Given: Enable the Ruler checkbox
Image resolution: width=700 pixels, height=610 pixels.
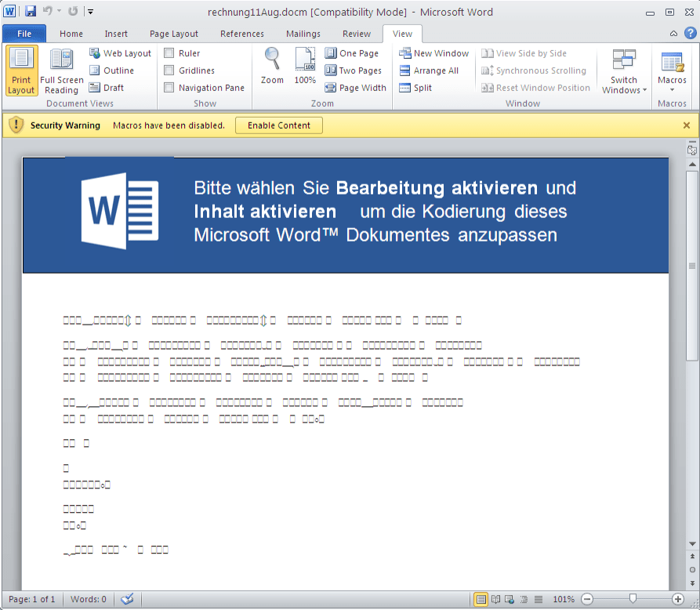Looking at the screenshot, I should [x=169, y=53].
